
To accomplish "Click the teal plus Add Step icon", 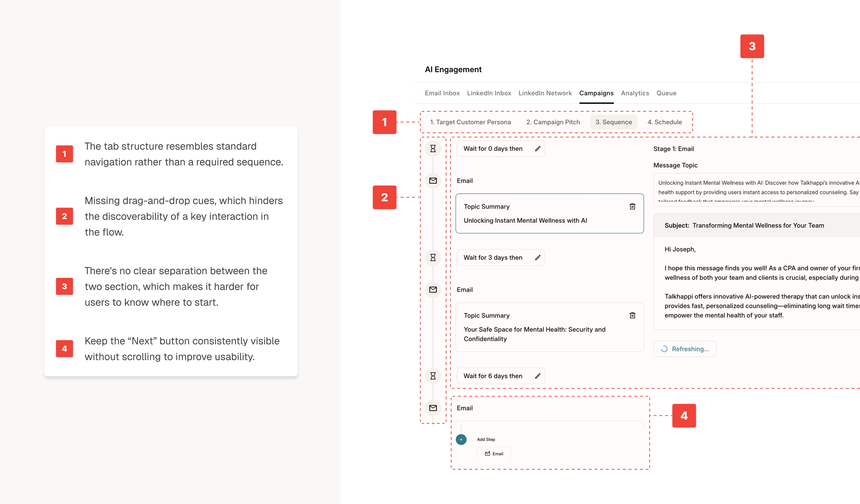I will 461,439.
